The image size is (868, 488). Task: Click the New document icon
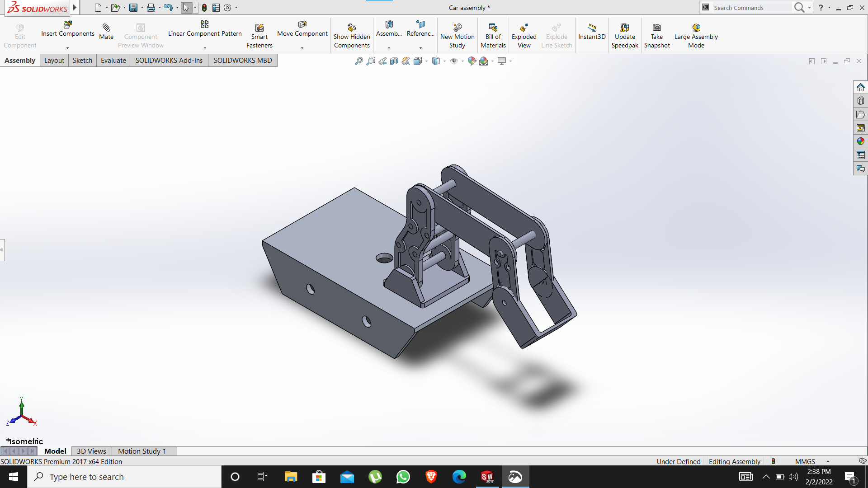click(x=98, y=8)
